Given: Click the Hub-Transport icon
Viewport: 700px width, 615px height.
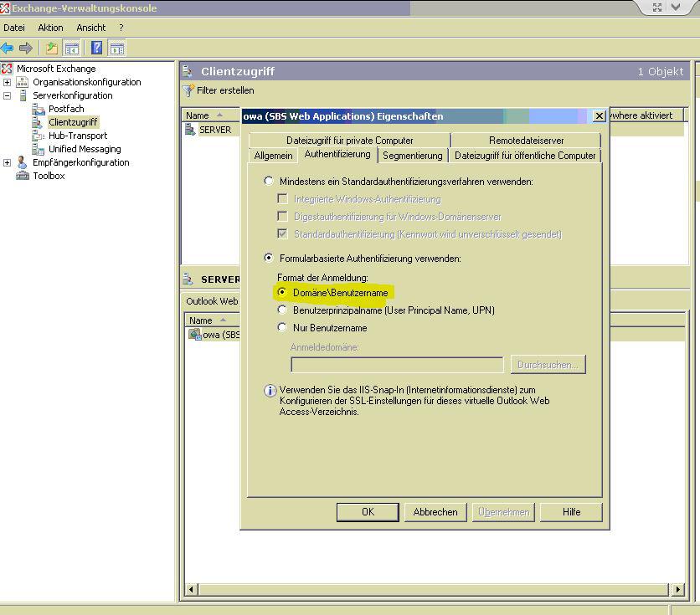Looking at the screenshot, I should click(38, 136).
